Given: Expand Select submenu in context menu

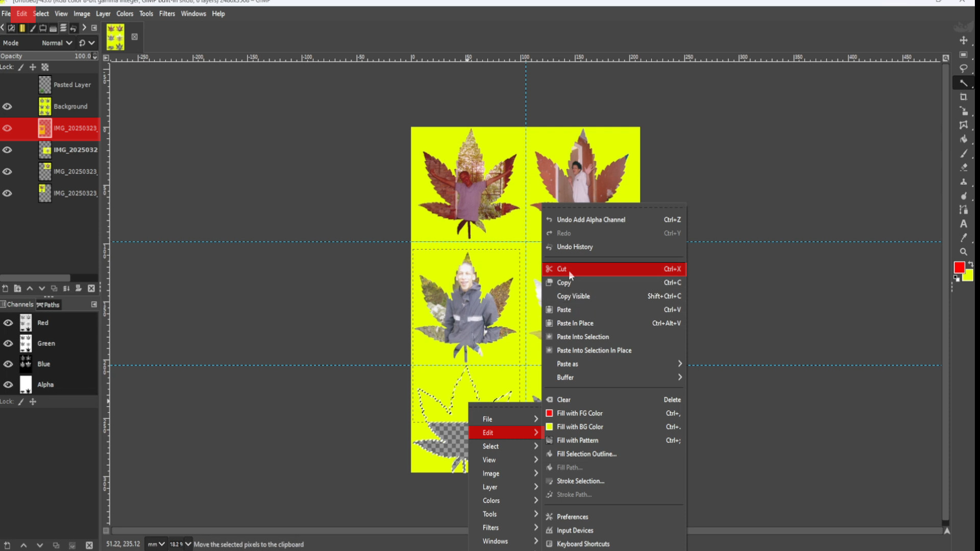Looking at the screenshot, I should point(505,446).
